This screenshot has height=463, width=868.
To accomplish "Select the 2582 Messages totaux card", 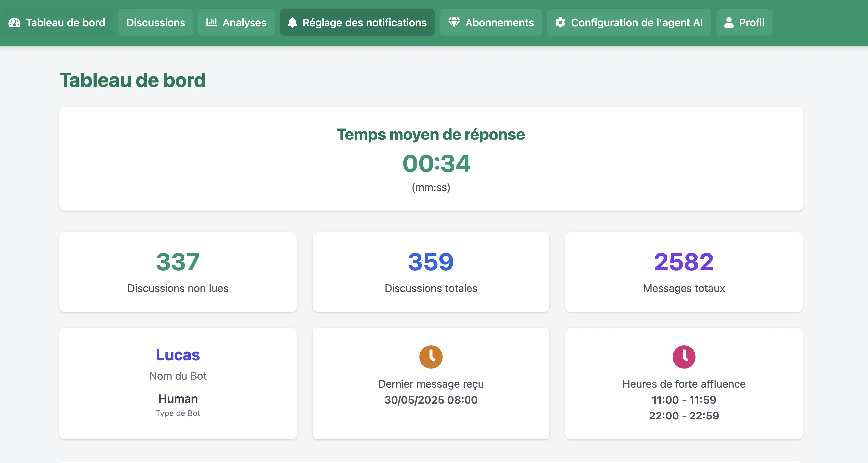I will tap(684, 272).
